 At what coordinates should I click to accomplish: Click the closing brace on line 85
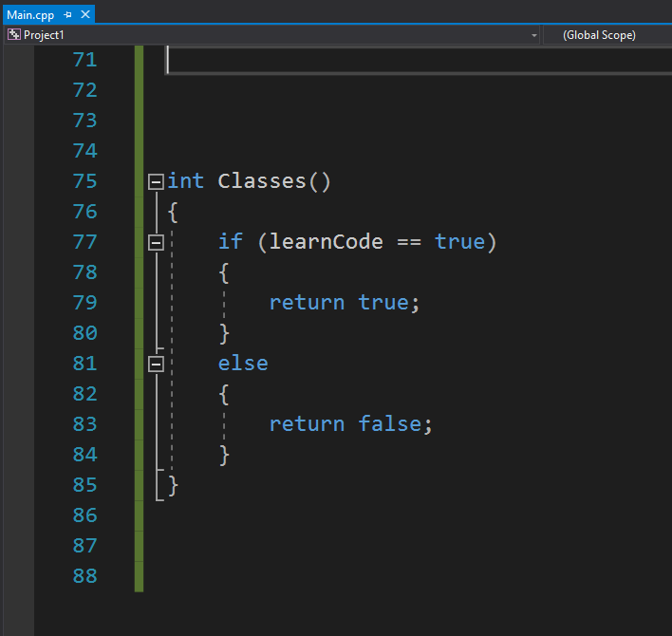coord(173,485)
